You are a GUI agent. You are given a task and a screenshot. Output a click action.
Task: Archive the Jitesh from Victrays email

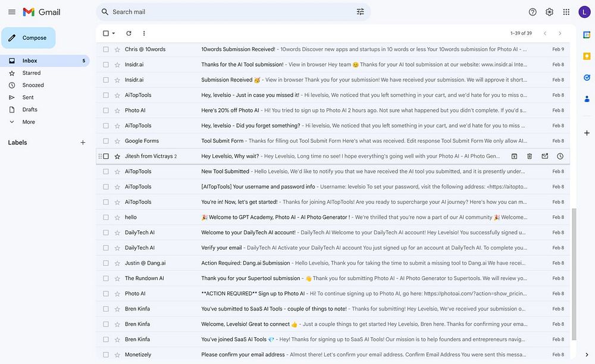pos(514,156)
